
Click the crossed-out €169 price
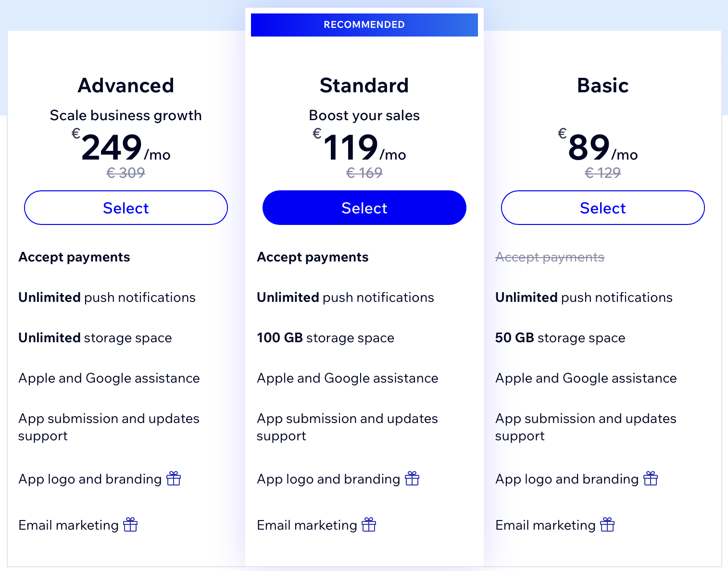click(x=364, y=173)
